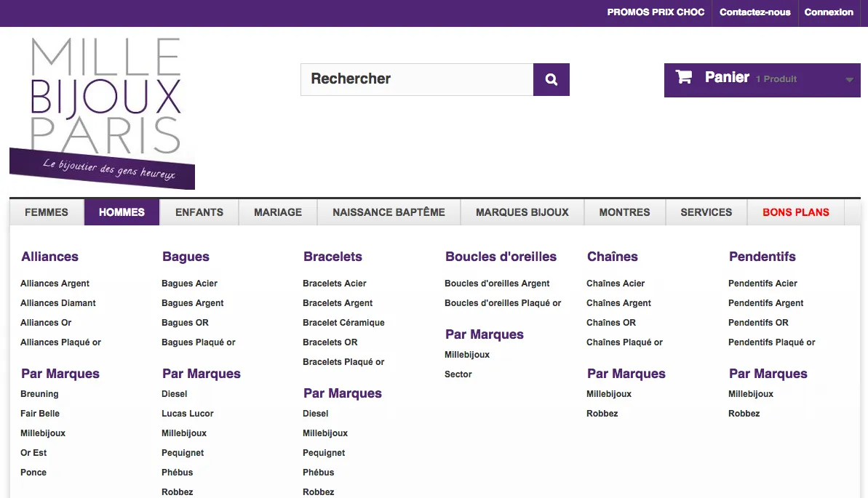The width and height of the screenshot is (868, 498).
Task: Browse Pendentifs OR
Action: [758, 323]
